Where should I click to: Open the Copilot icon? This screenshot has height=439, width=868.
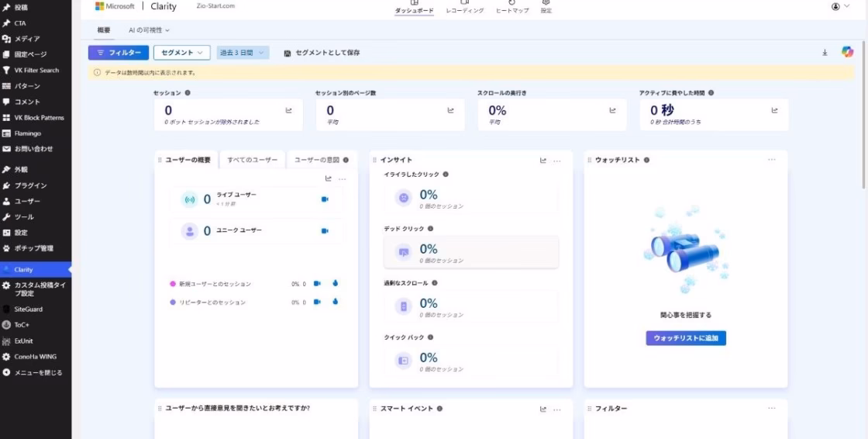click(x=847, y=51)
